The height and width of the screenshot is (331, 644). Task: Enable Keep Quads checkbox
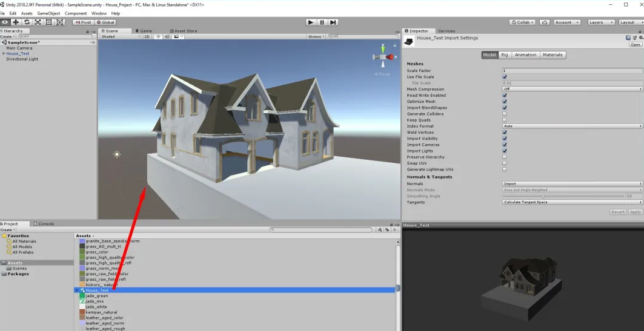pyautogui.click(x=505, y=120)
